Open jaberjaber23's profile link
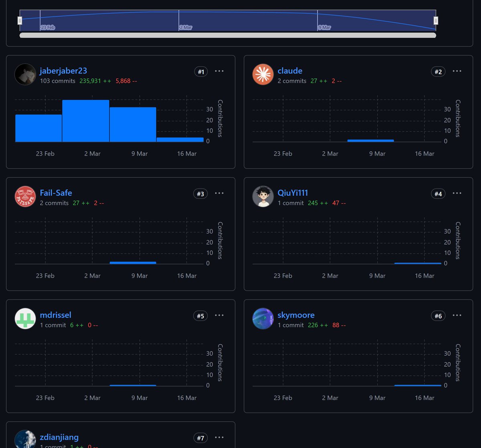This screenshot has width=481, height=448. point(63,71)
